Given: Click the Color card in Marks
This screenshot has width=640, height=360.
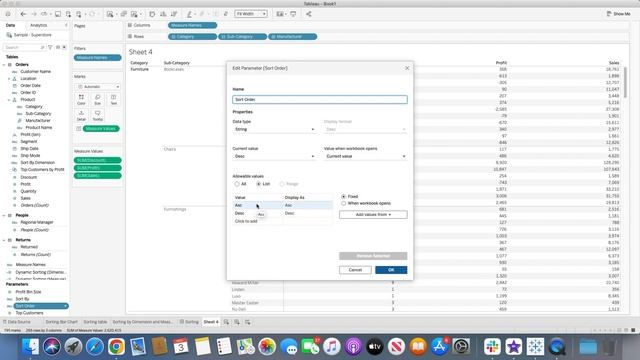Looking at the screenshot, I should click(81, 100).
